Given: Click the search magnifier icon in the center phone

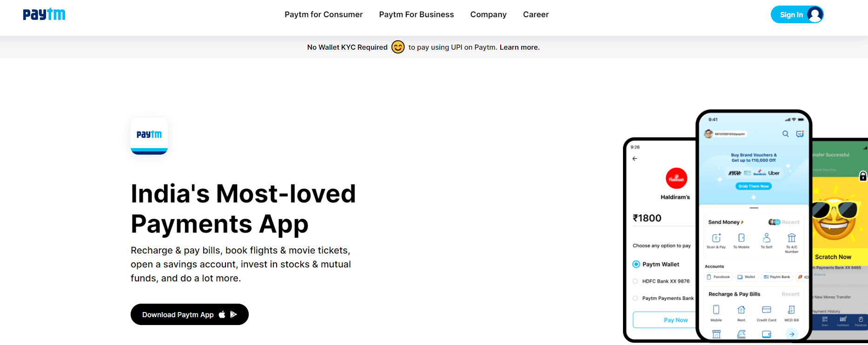Looking at the screenshot, I should click(x=785, y=134).
